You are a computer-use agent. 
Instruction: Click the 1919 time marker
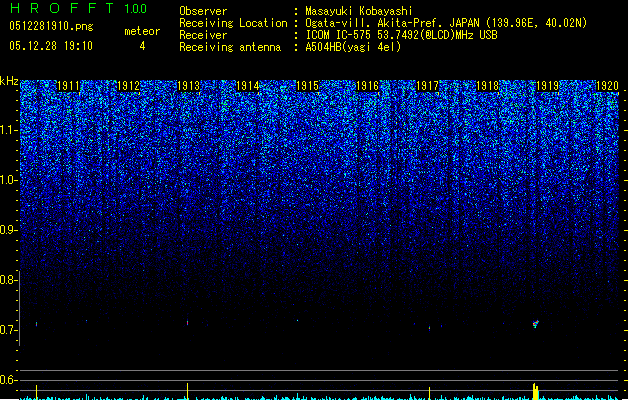pos(548,86)
